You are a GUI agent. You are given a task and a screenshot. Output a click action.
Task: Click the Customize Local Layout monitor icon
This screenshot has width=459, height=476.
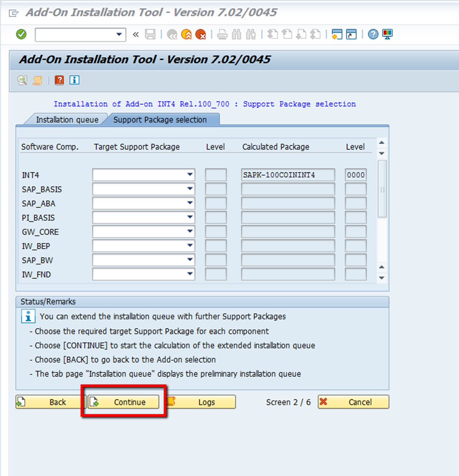[387, 35]
